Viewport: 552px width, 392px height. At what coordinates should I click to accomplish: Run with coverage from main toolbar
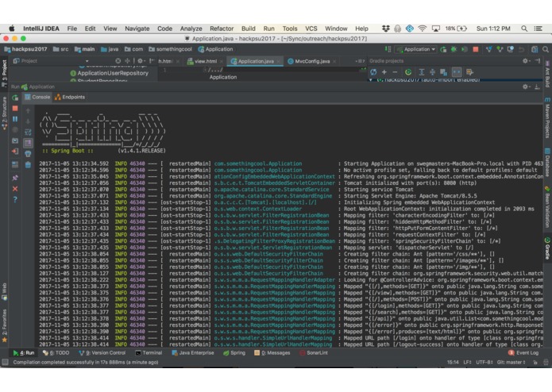click(x=465, y=49)
